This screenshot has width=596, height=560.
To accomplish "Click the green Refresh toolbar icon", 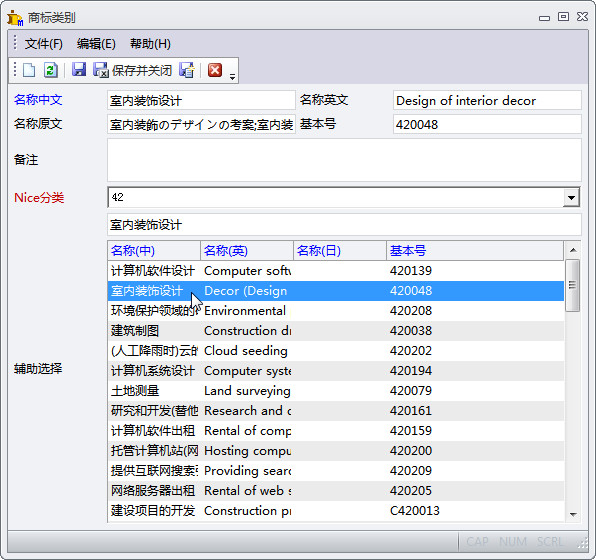I will 51,70.
